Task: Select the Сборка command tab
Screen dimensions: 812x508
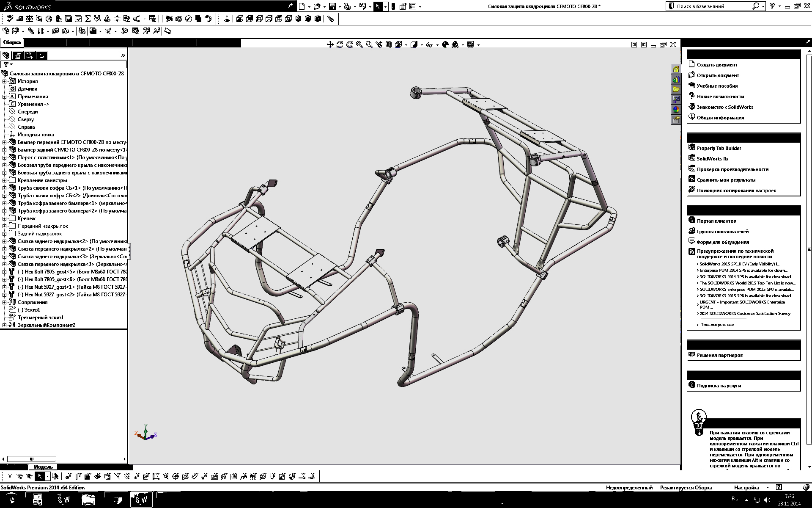Action: point(12,42)
